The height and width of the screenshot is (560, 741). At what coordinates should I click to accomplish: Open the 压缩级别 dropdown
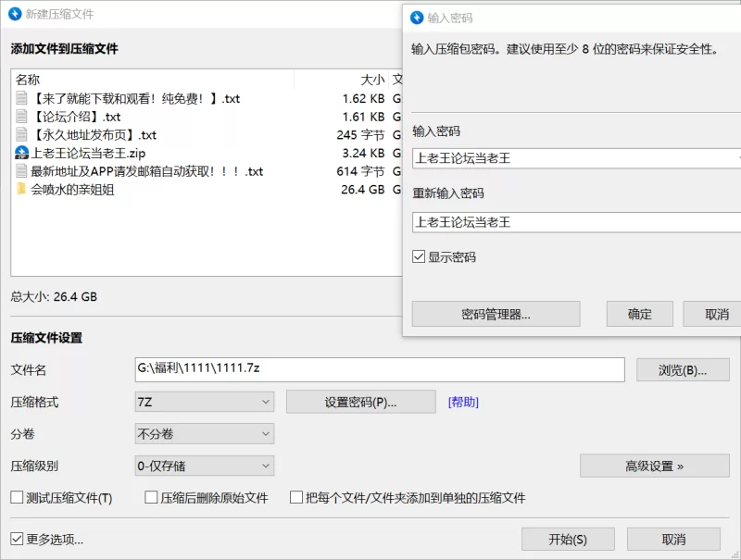[204, 466]
